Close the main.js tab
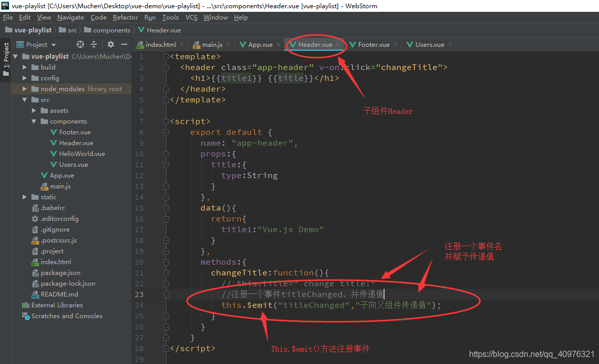This screenshot has width=599, height=364. coord(228,44)
